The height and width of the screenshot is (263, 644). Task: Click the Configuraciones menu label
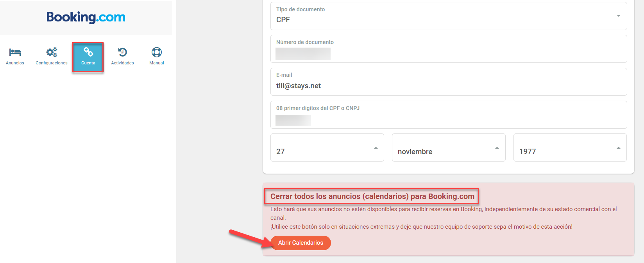coord(52,63)
